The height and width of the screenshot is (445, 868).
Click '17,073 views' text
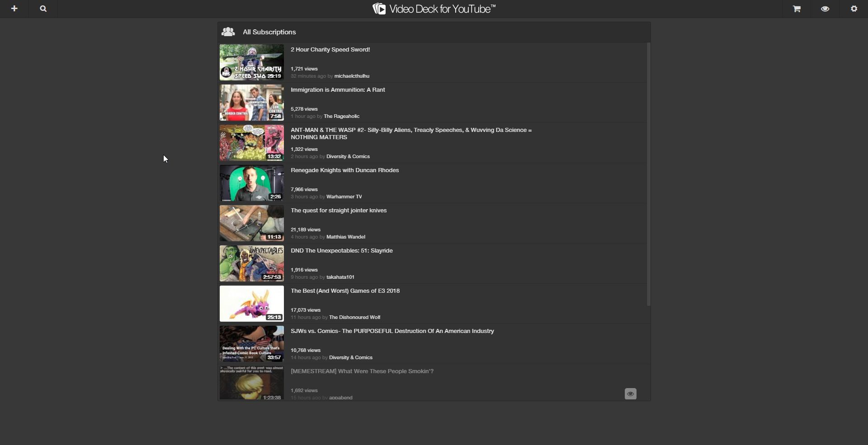point(306,310)
